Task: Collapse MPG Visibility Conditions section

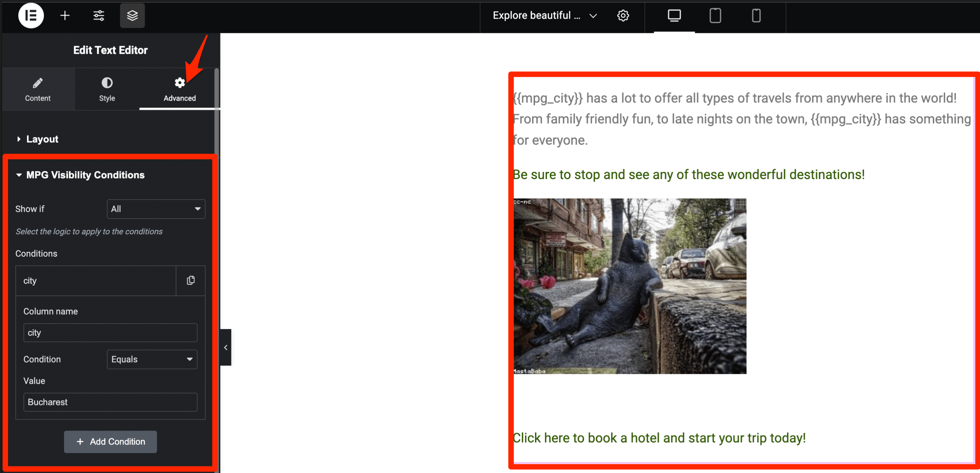Action: tap(85, 175)
